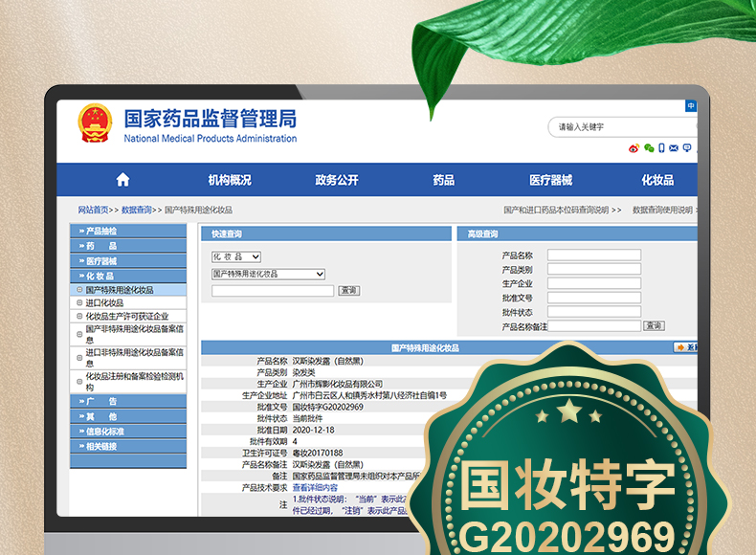Click the advanced search 查询 button
Screen dimensions: 756x555
click(654, 326)
